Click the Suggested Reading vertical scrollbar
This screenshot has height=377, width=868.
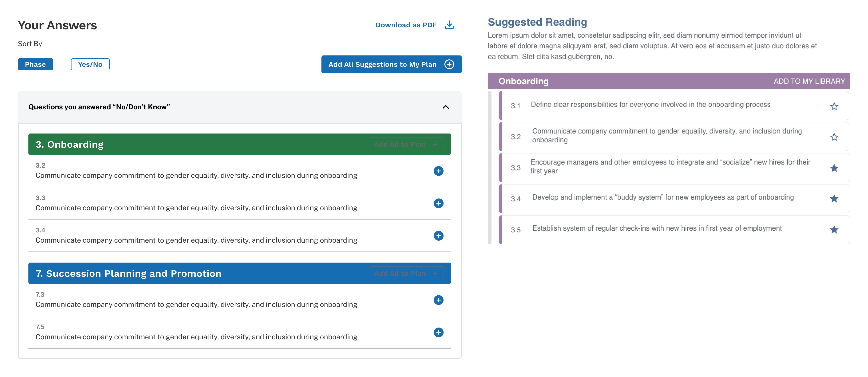[489, 167]
